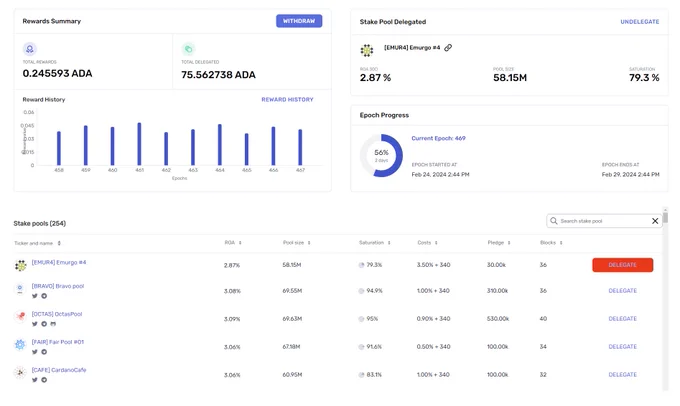Sort the table by Pledge
Image resolution: width=680 pixels, height=406 pixels.
tap(499, 243)
